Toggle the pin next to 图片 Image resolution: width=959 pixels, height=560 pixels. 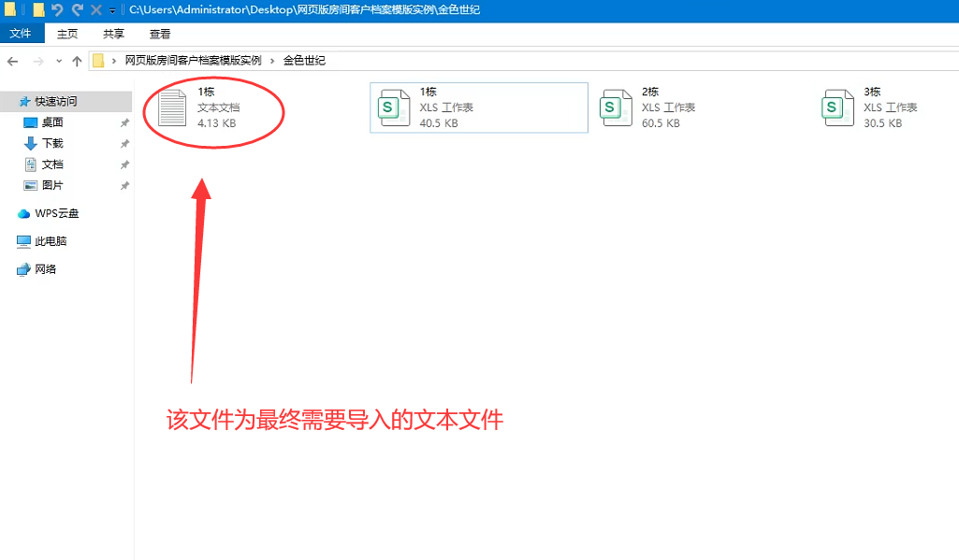click(x=124, y=186)
